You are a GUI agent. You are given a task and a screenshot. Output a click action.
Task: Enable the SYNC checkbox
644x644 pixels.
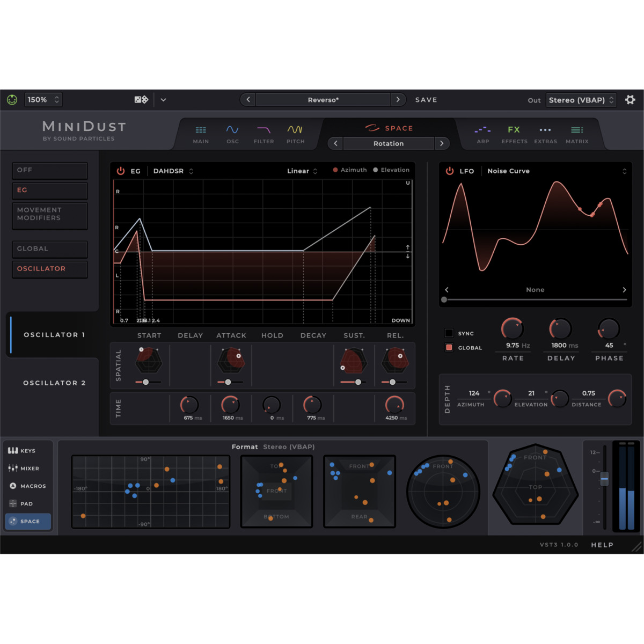click(x=449, y=333)
